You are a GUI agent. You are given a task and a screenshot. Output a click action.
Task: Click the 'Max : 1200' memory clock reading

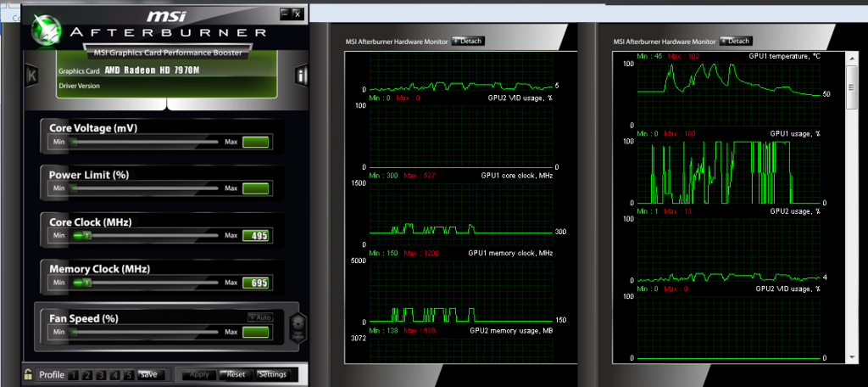(x=420, y=253)
